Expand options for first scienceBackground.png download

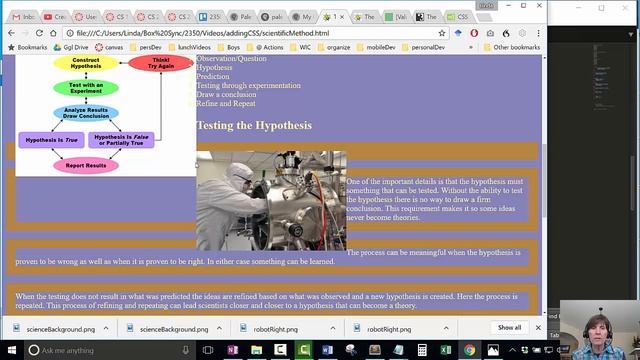coord(106,328)
